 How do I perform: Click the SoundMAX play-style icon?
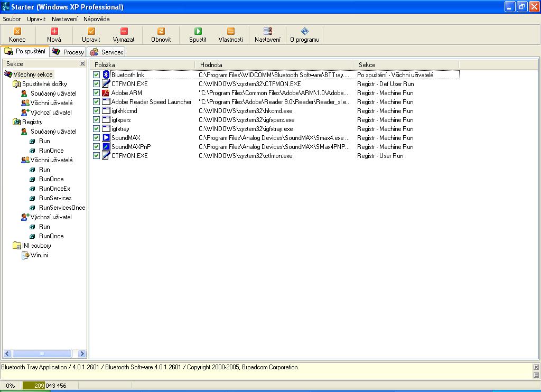[106, 138]
